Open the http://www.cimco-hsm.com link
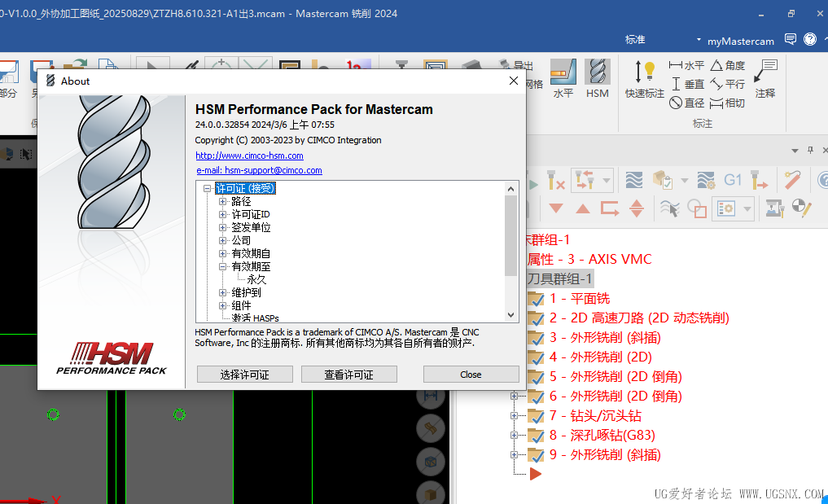Viewport: 828px width, 504px height. [249, 156]
